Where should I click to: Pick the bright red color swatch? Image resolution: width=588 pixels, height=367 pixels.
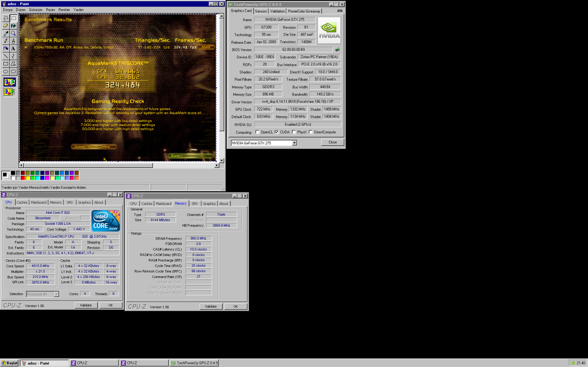pos(23,178)
